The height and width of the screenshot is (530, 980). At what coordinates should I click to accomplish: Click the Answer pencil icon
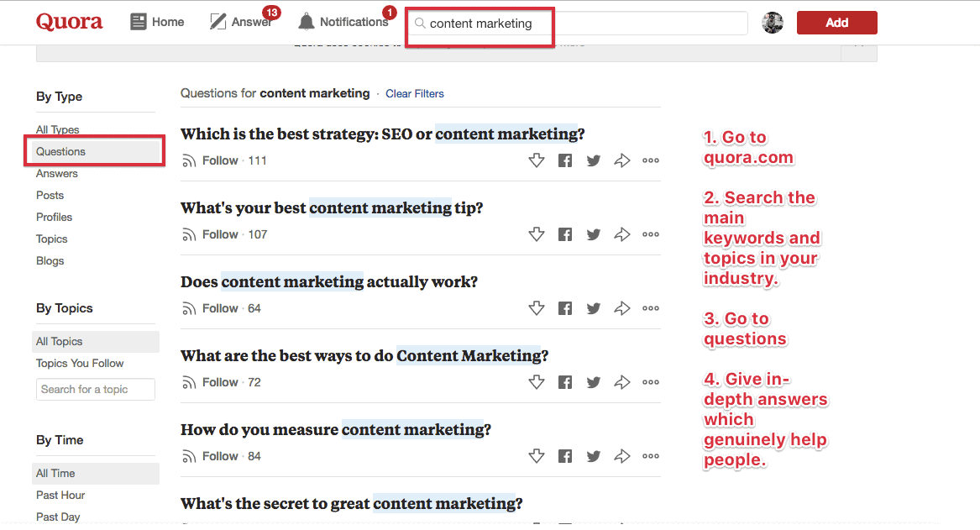(x=217, y=22)
